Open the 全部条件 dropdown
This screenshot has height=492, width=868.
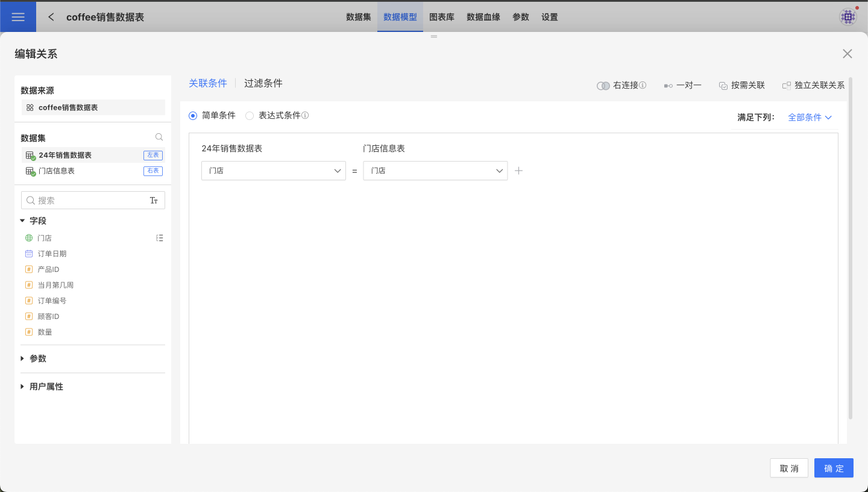810,118
